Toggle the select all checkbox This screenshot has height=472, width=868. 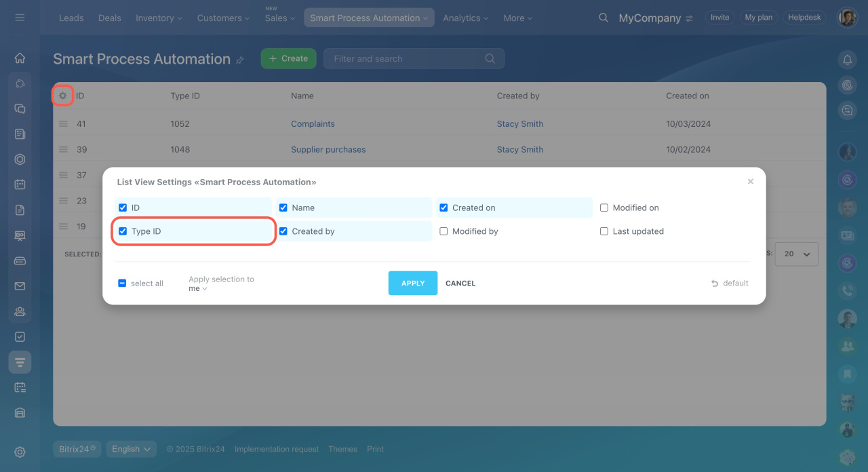click(122, 283)
